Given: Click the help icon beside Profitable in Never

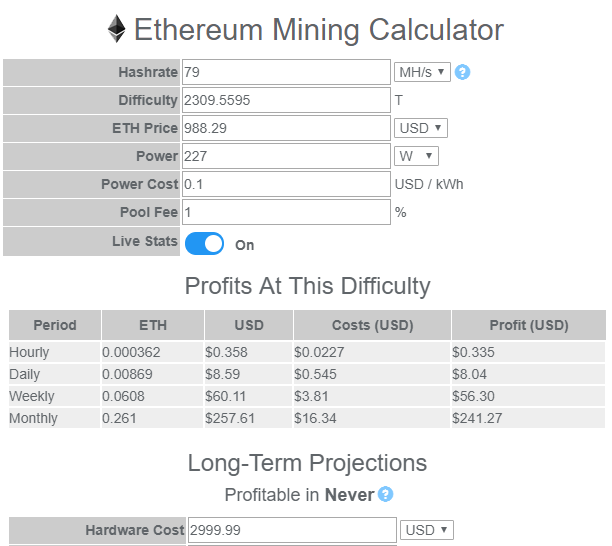Looking at the screenshot, I should (385, 494).
